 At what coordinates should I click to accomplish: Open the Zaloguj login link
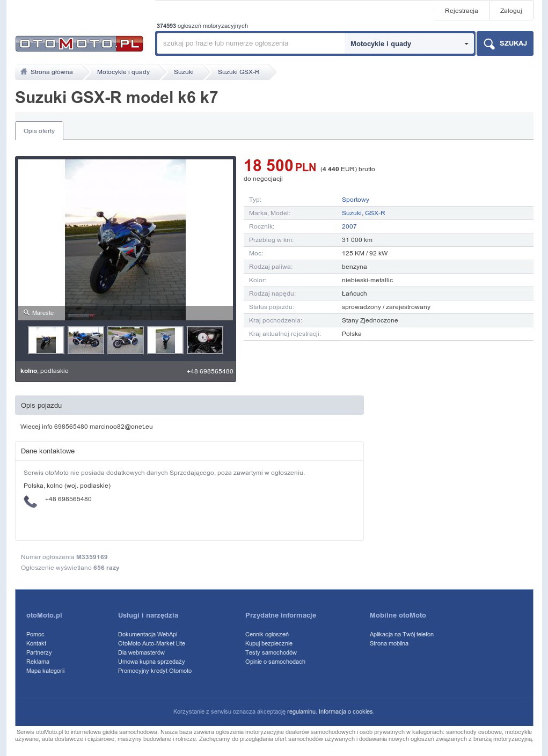(x=511, y=11)
